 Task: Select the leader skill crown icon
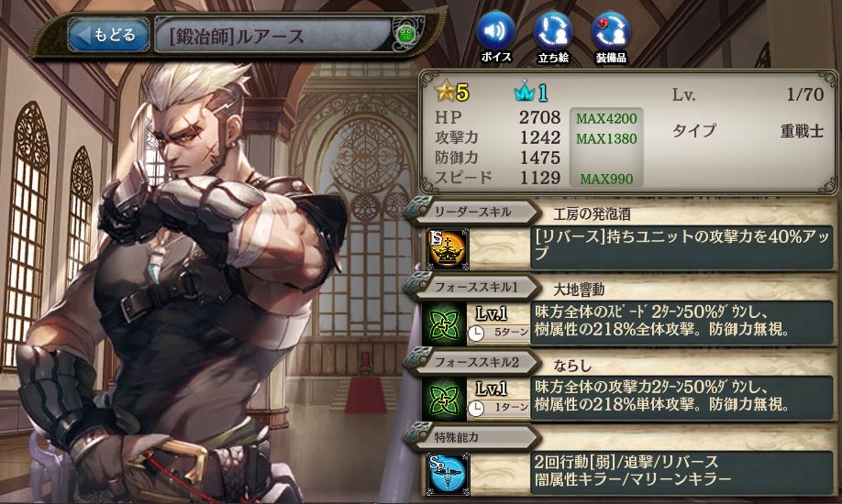448,249
